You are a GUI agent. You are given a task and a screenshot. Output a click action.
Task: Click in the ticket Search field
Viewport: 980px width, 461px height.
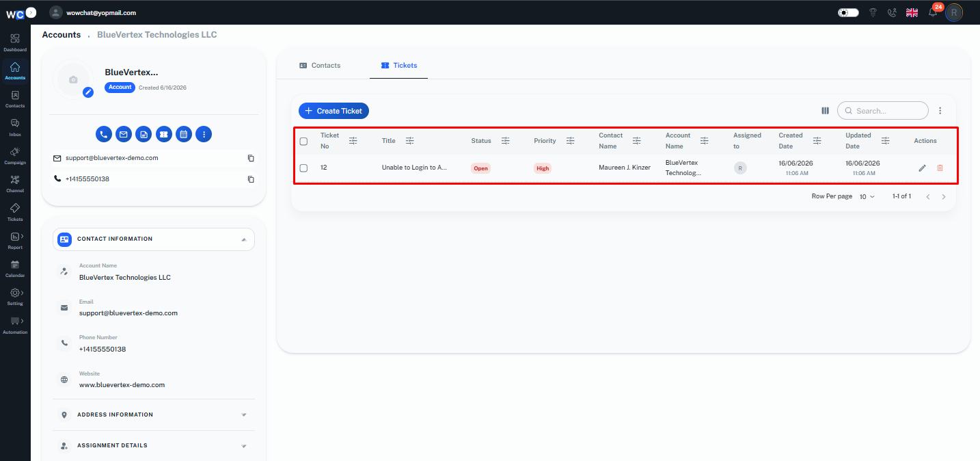883,111
